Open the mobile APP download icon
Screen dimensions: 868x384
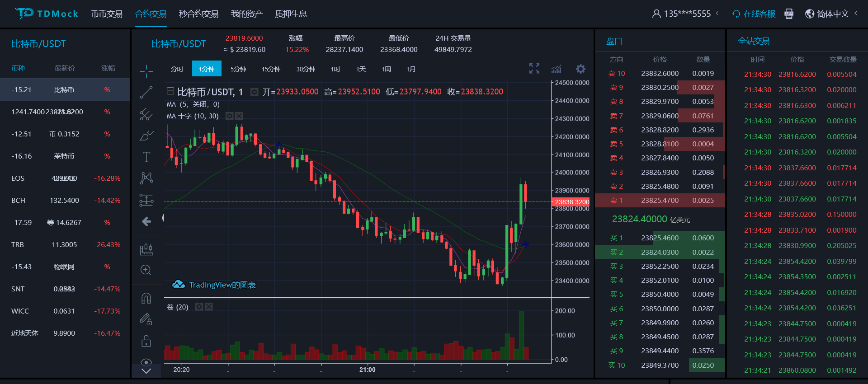pyautogui.click(x=789, y=14)
